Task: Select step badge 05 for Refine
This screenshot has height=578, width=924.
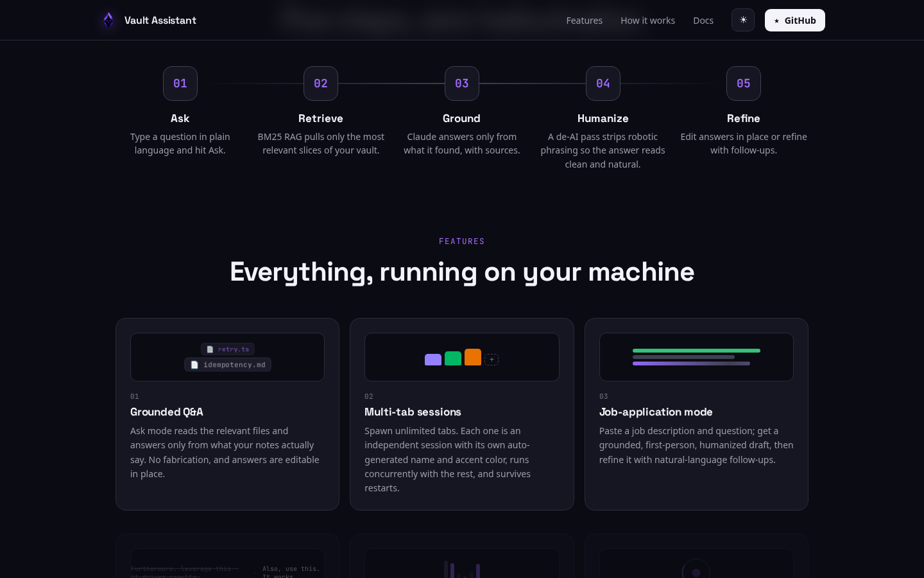Action: [x=744, y=83]
